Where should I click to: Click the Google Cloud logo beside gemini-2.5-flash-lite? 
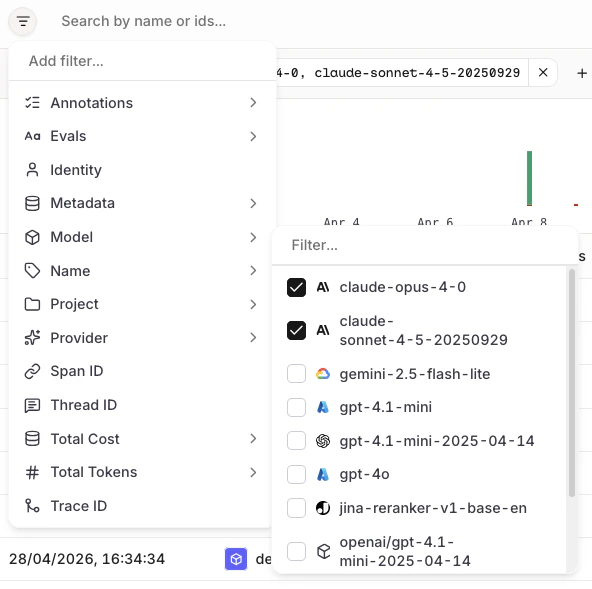[x=323, y=374]
